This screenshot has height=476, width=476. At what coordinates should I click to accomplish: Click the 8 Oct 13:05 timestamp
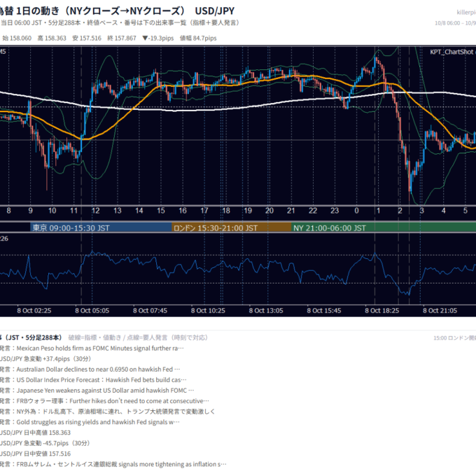click(x=266, y=311)
